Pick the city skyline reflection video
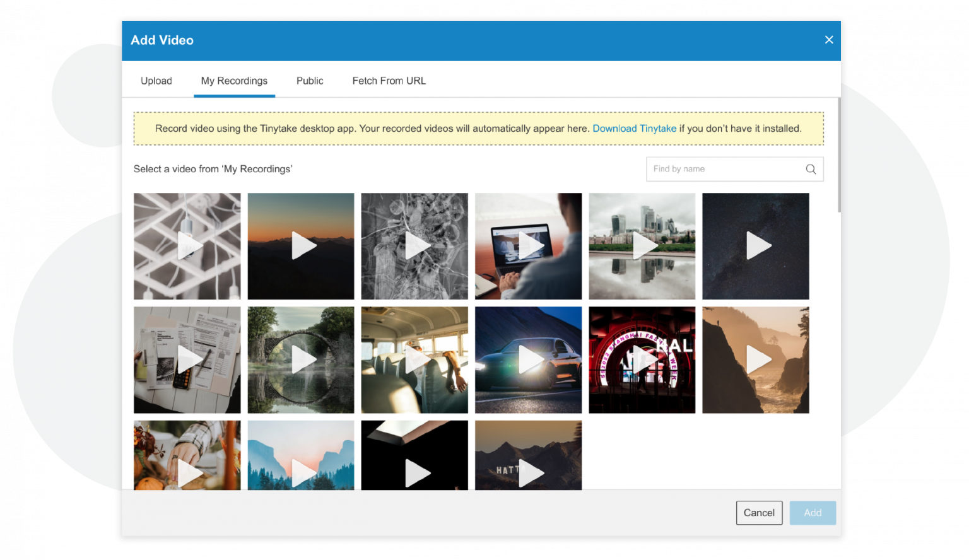The width and height of the screenshot is (969, 560). 642,246
